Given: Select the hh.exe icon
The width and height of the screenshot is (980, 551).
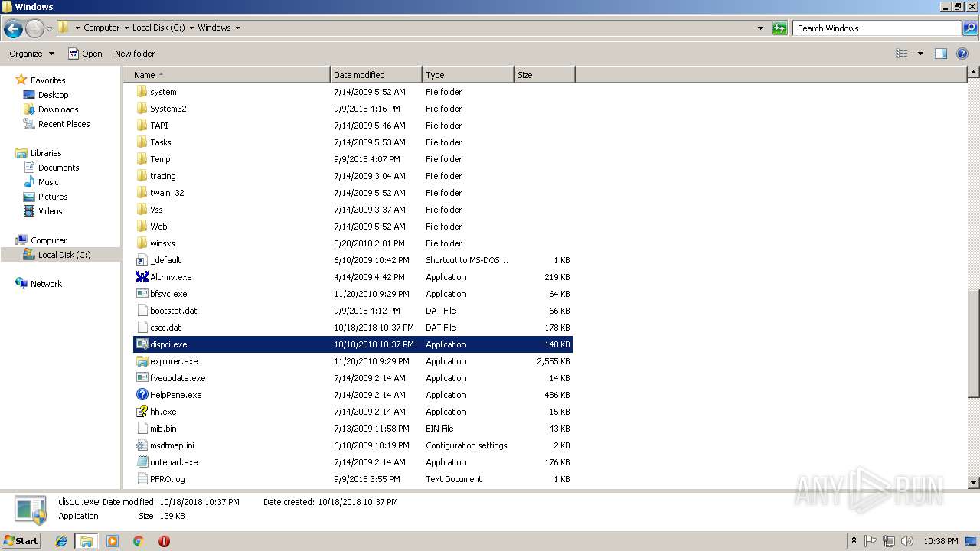Looking at the screenshot, I should click(142, 412).
